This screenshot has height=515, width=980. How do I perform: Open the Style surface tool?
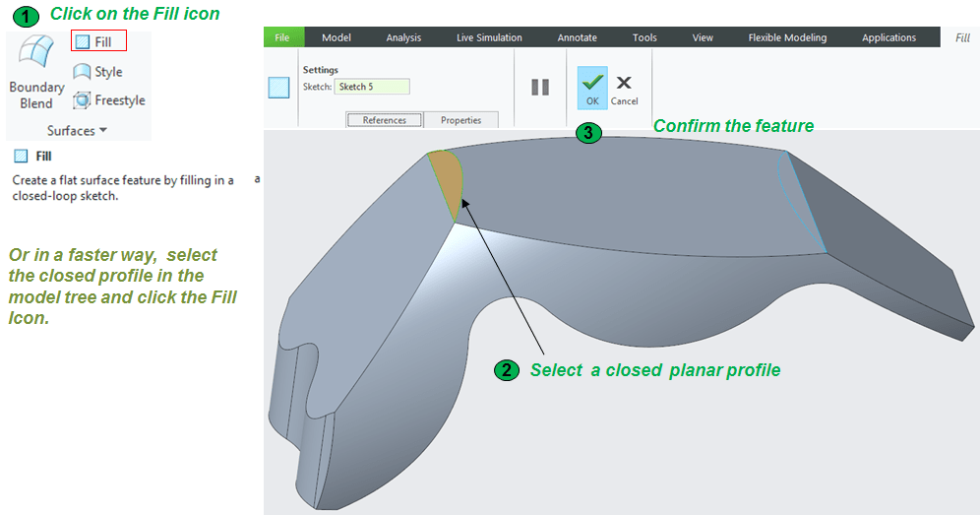pyautogui.click(x=97, y=72)
